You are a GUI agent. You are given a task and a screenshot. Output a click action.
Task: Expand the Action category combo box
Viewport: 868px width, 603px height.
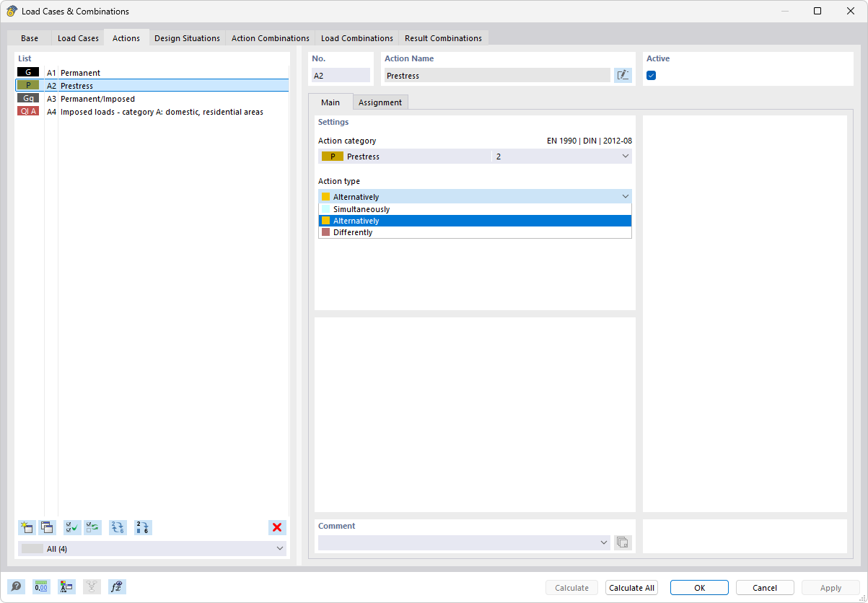[625, 156]
